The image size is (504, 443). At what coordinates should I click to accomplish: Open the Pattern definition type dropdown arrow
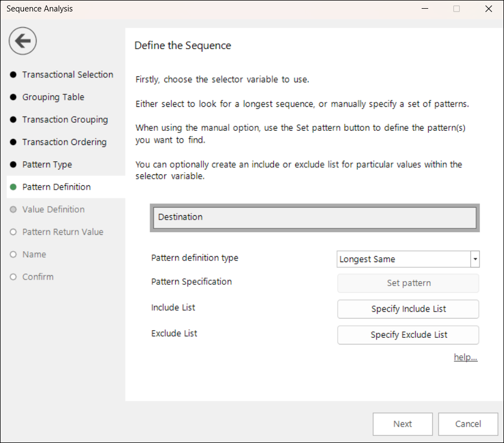click(475, 259)
